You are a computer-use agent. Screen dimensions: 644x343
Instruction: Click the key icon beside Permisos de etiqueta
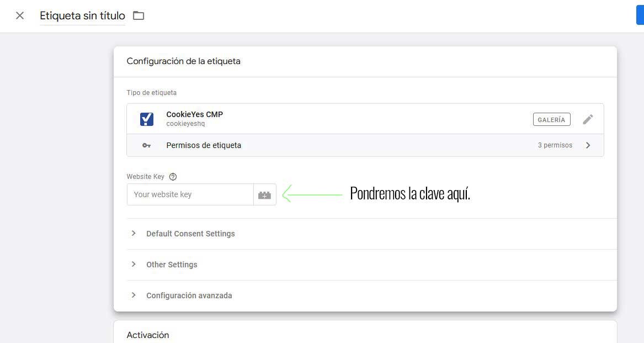tap(146, 145)
